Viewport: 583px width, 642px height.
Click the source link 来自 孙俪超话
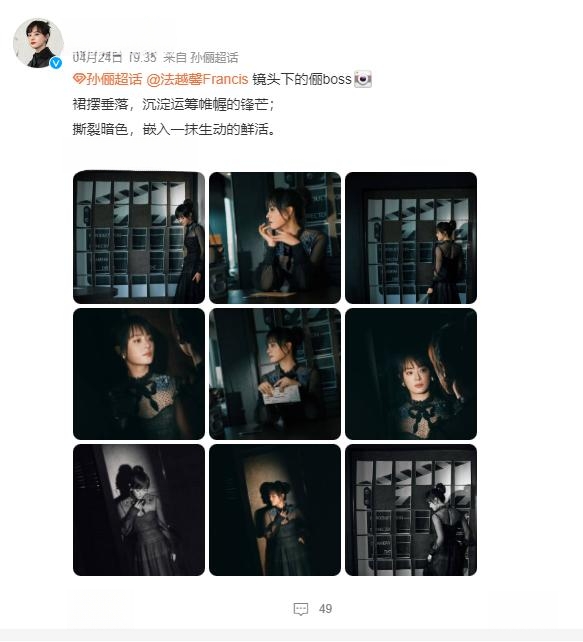pos(201,57)
